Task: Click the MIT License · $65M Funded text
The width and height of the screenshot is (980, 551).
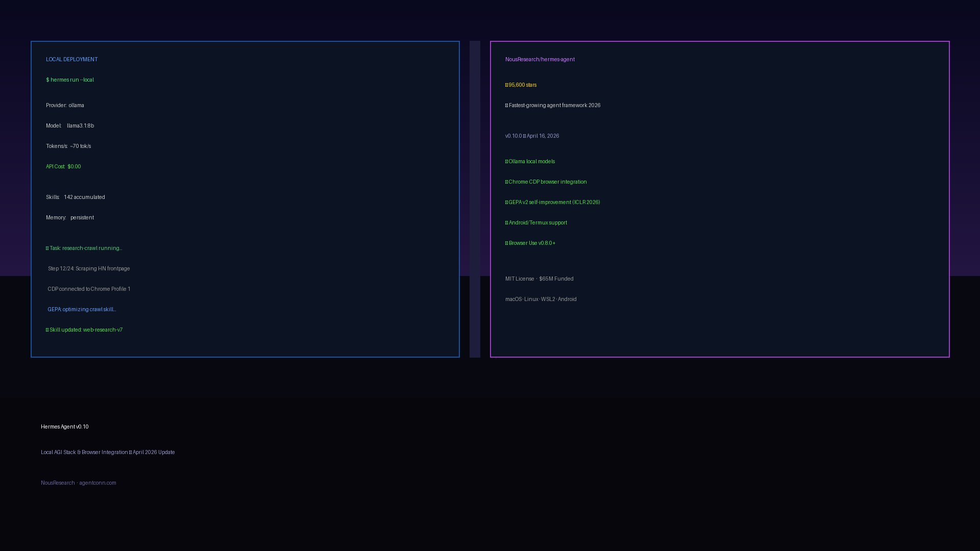Action: tap(539, 279)
